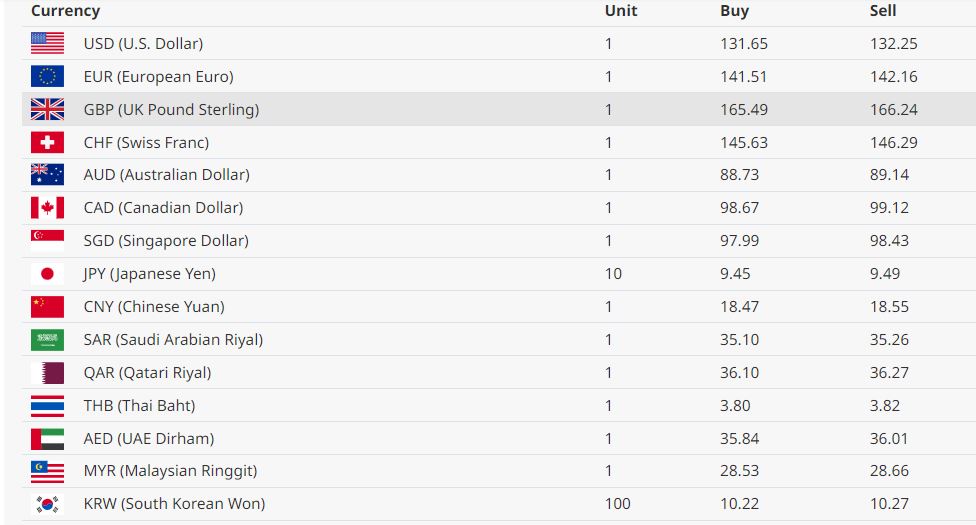Click the Currency column header

point(65,11)
